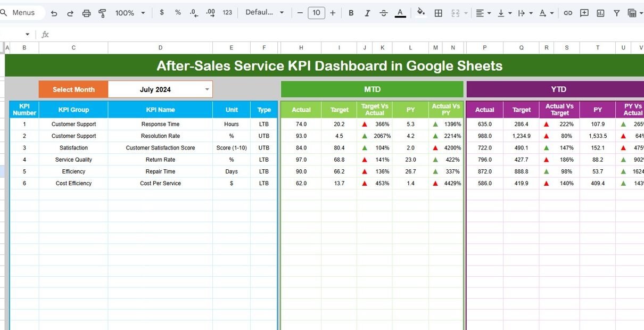The height and width of the screenshot is (330, 644).
Task: Create a filter using the funnel icon
Action: (x=616, y=13)
